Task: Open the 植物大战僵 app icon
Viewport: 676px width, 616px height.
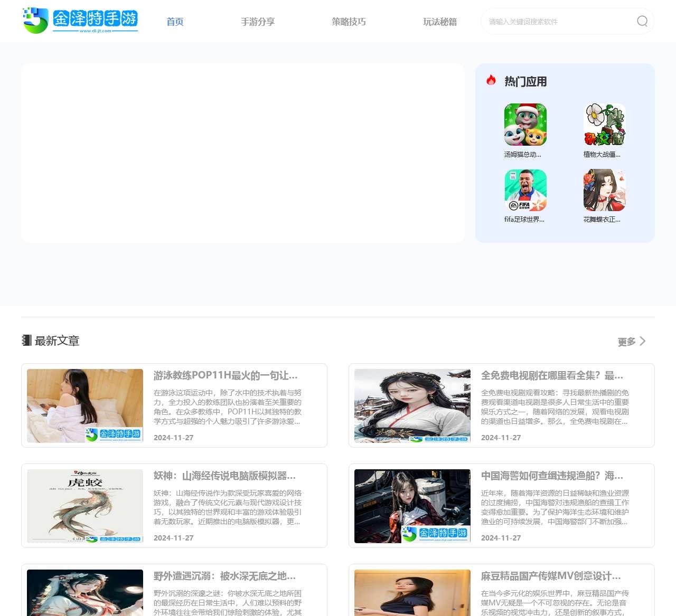Action: tap(604, 125)
